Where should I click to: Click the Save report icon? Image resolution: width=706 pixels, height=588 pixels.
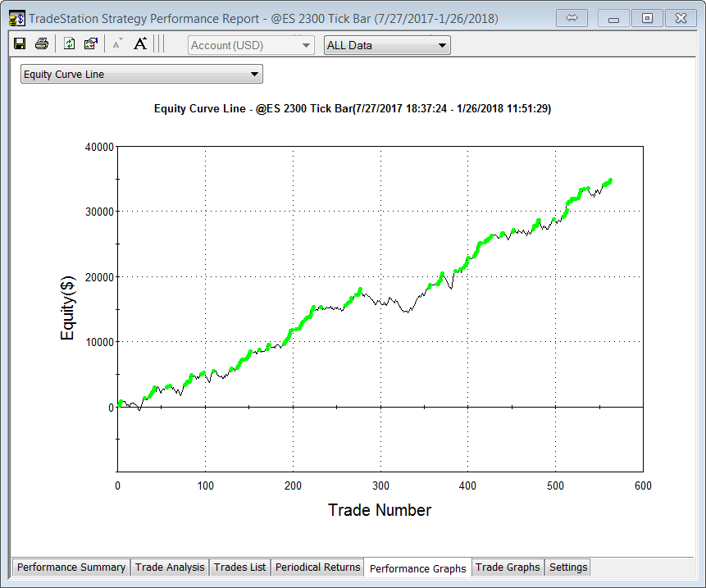20,44
